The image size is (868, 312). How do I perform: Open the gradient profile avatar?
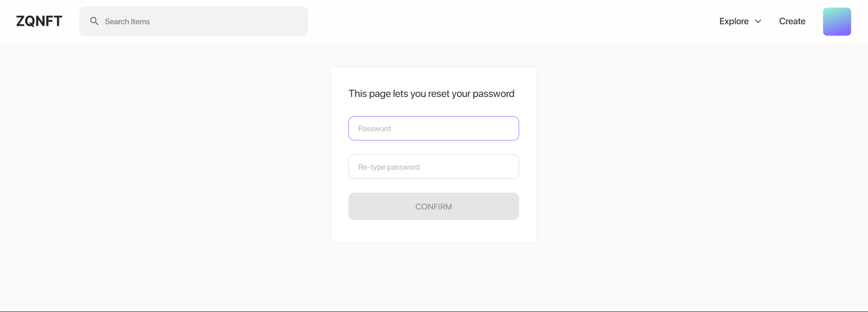[x=837, y=22]
